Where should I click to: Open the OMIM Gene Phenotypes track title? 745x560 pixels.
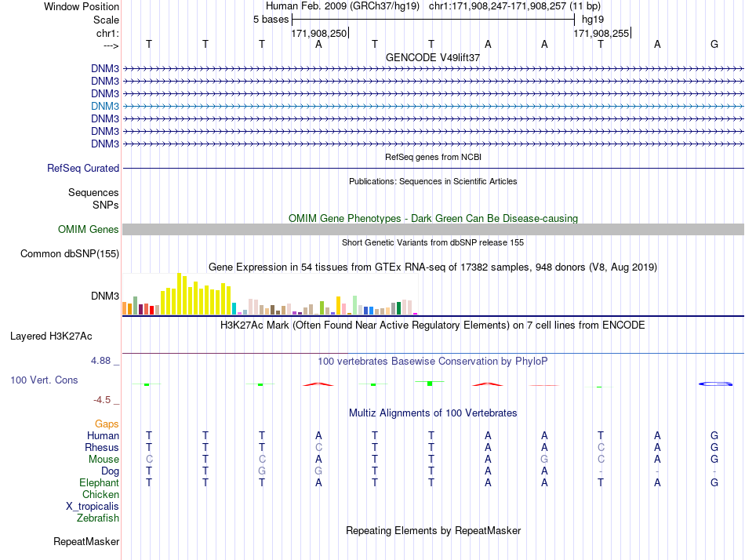tap(433, 218)
